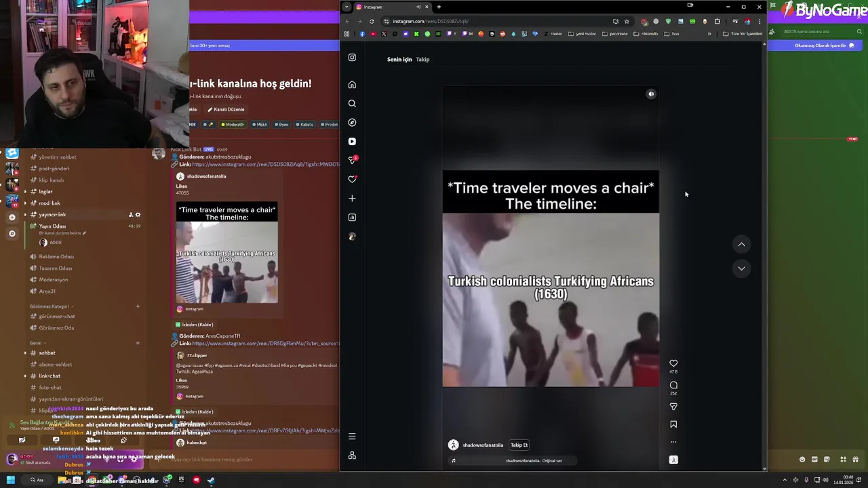Open Instagram notifications heart icon
Image resolution: width=868 pixels, height=488 pixels.
click(352, 179)
